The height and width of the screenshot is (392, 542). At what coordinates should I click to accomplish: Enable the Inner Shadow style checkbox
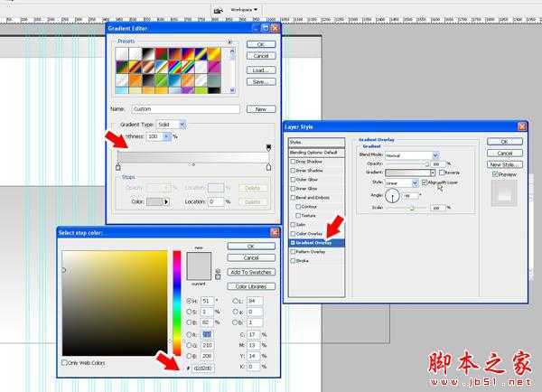click(293, 171)
